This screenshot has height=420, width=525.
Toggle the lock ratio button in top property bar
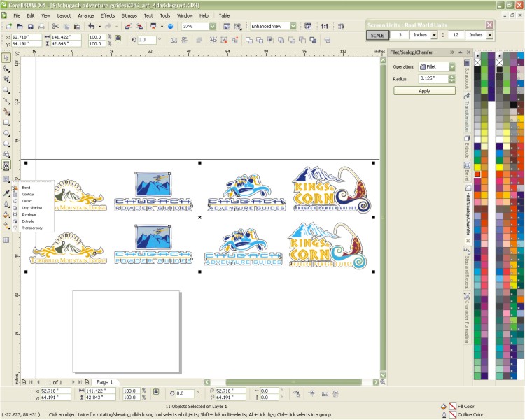tap(118, 38)
